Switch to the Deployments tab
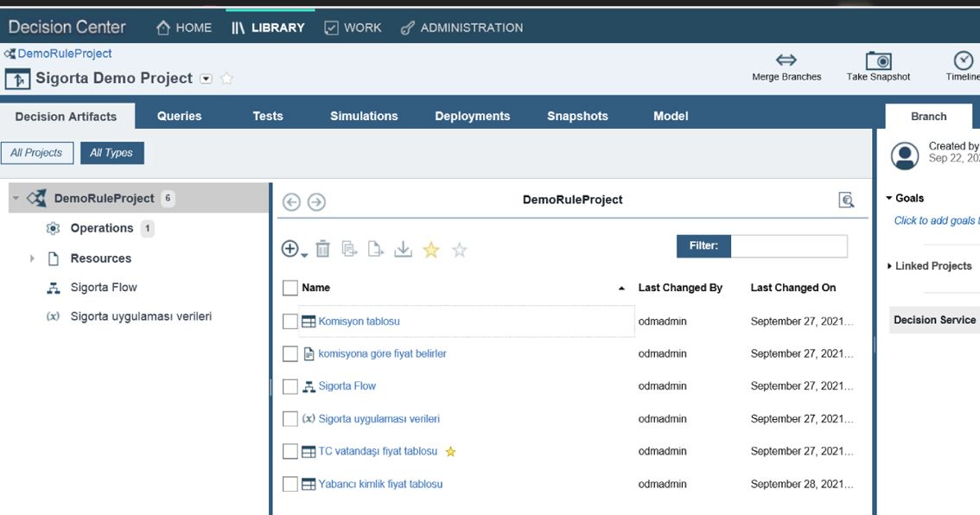 473,117
